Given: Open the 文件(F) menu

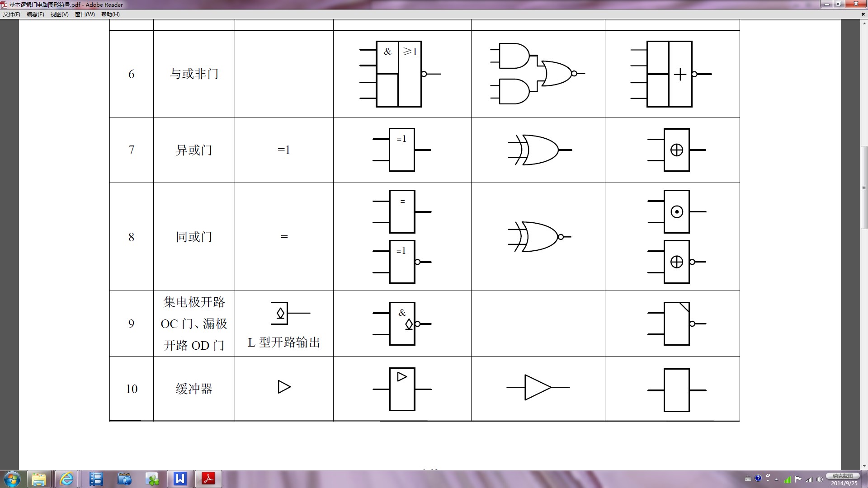Looking at the screenshot, I should coord(11,14).
